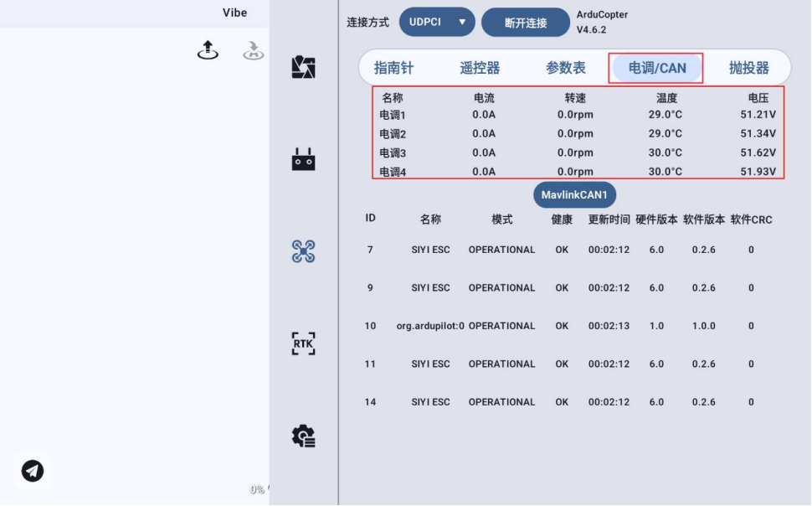Click the paper plane navigation icon
The height and width of the screenshot is (506, 812).
33,471
